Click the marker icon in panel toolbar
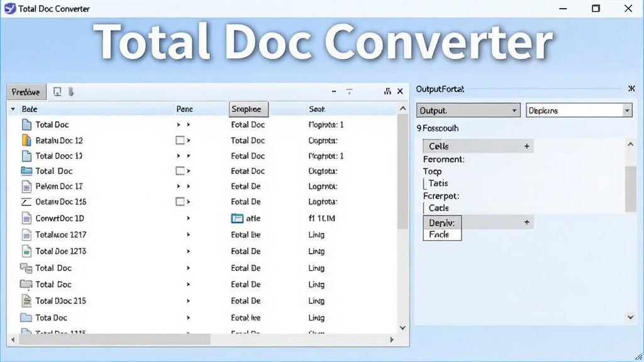Image resolution: width=644 pixels, height=362 pixels. pos(71,92)
